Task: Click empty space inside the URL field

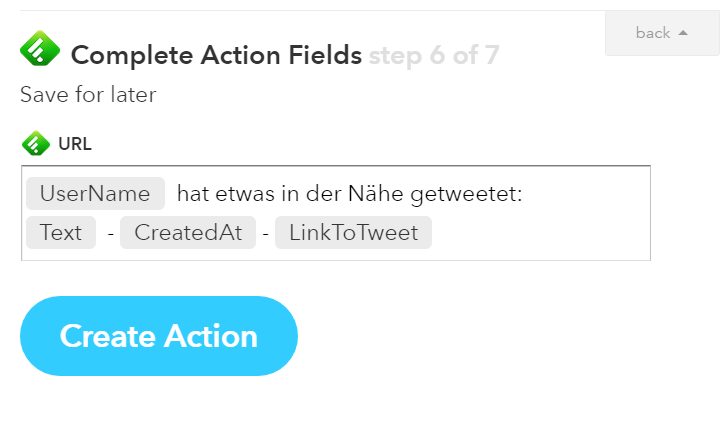Action: coord(539,233)
